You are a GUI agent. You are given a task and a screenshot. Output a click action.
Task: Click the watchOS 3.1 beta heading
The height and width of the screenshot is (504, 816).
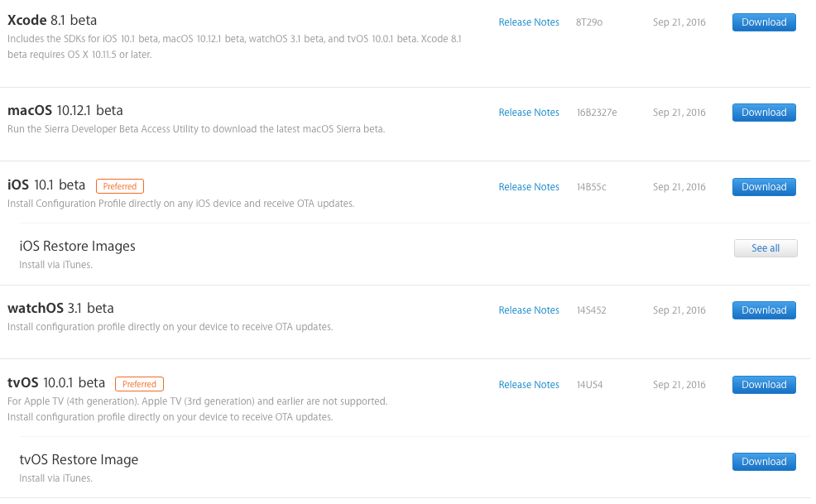point(60,308)
